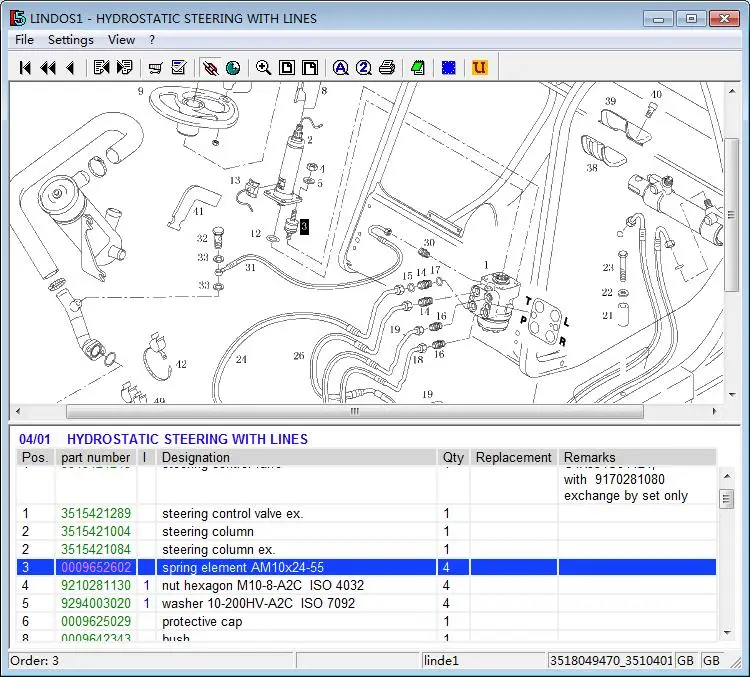750x677 pixels.
Task: Jump to first page with the bar-arrow icon
Action: (x=25, y=68)
